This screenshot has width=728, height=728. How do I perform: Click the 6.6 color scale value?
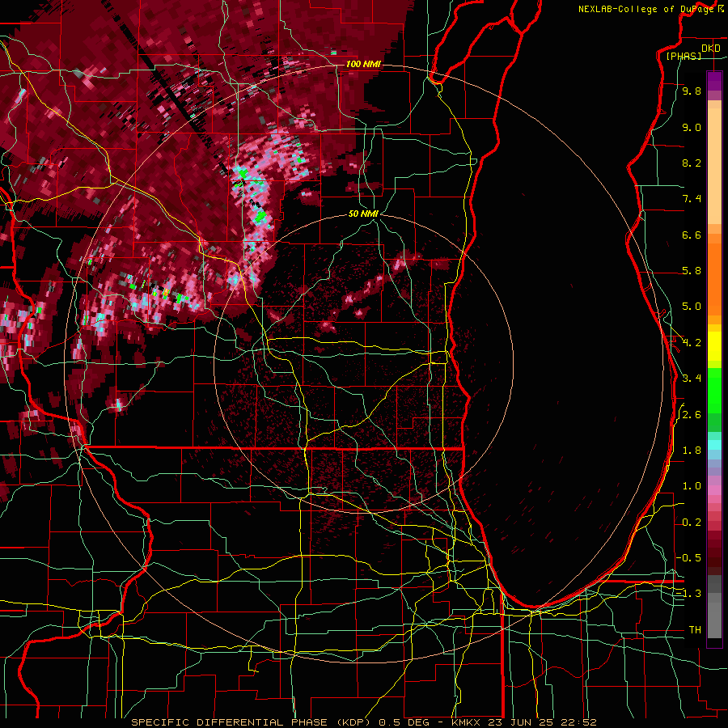[692, 235]
